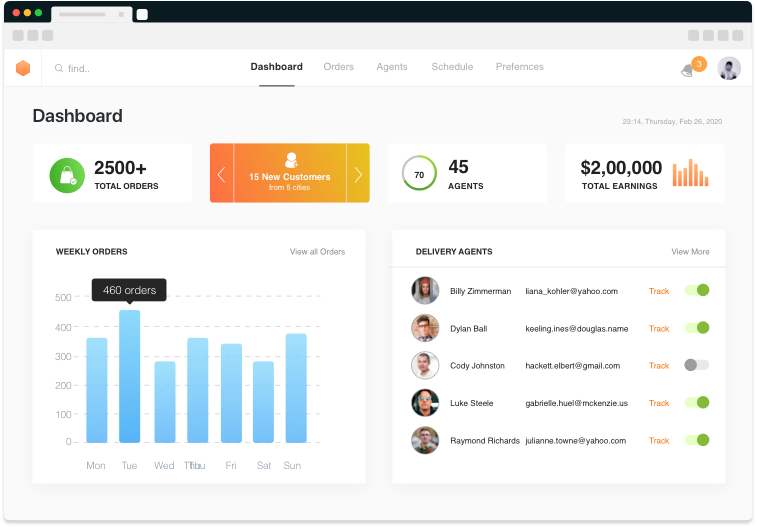The image size is (757, 528).
Task: Click View More in Delivery Agents
Action: [690, 251]
